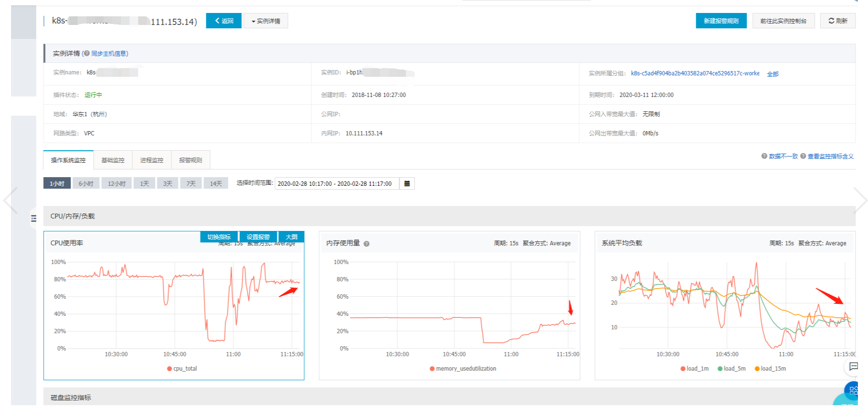Screen dimensions: 868x410
Task: Expand the sidebar menu handle icon
Action: click(x=34, y=218)
